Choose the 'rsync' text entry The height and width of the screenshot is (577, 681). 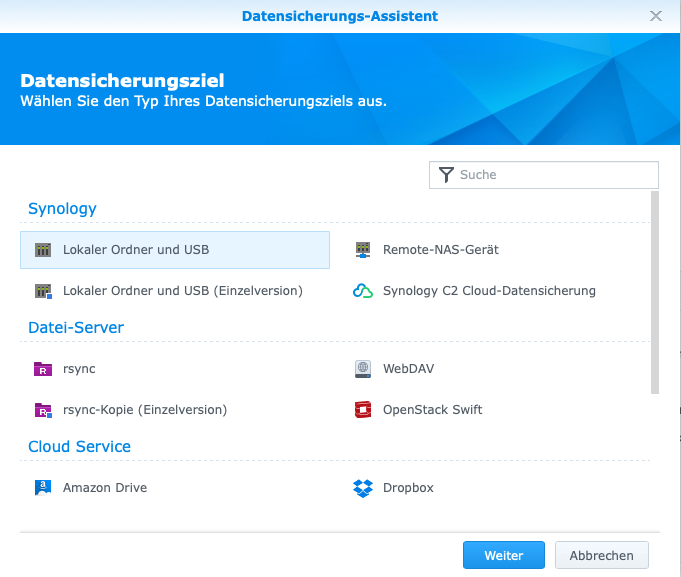[x=79, y=369]
